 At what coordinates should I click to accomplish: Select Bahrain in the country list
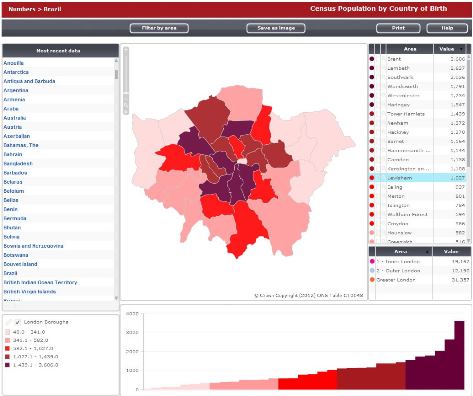pyautogui.click(x=13, y=154)
